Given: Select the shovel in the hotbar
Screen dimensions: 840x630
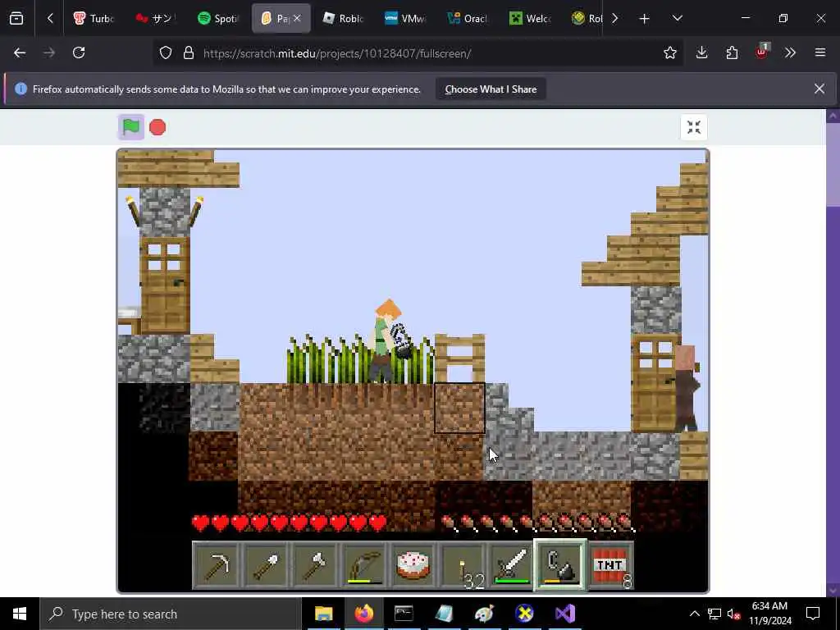Looking at the screenshot, I should (x=265, y=565).
